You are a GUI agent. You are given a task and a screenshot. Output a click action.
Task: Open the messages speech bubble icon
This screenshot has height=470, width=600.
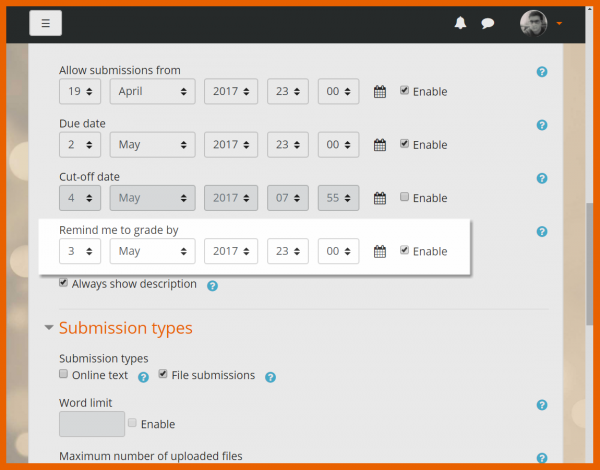coord(488,23)
